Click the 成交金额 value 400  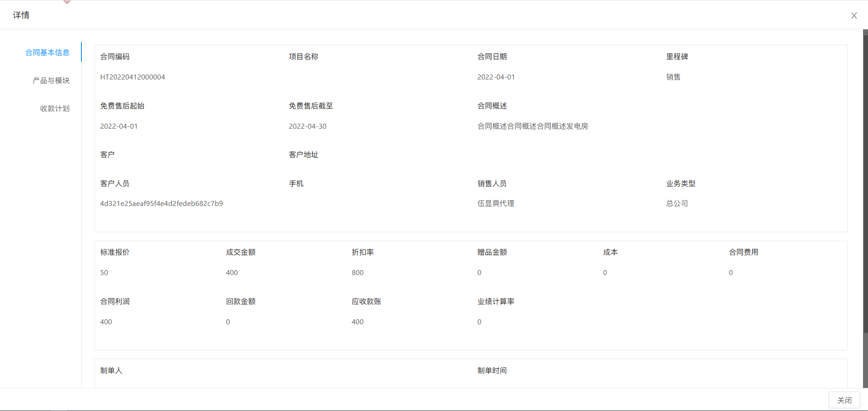[x=232, y=273]
